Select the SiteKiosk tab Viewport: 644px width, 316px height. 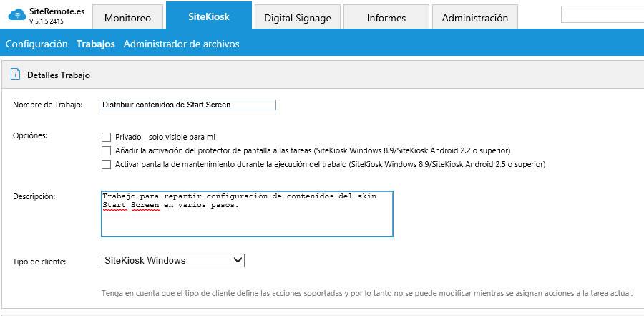(209, 17)
